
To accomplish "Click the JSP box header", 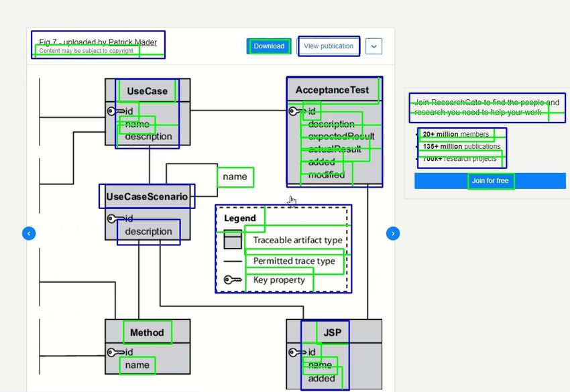I will 332,332.
